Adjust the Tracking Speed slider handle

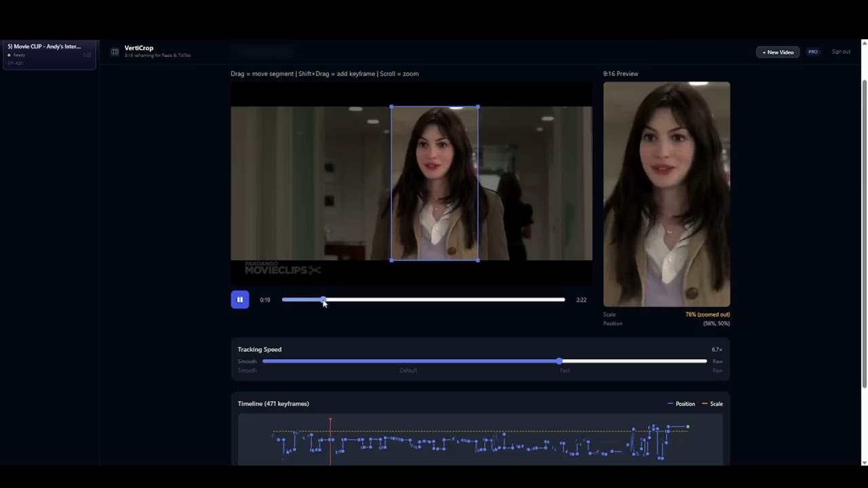coord(559,361)
